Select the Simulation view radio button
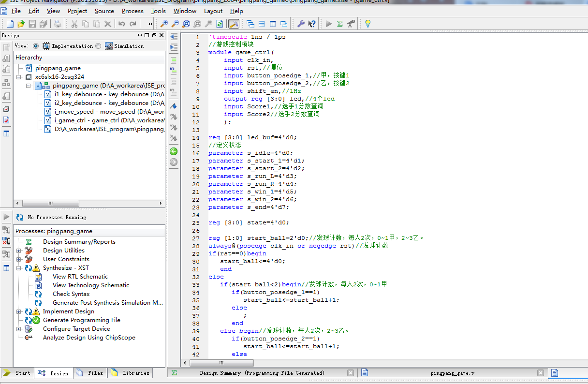Screen dimensions: 588x384 point(99,46)
